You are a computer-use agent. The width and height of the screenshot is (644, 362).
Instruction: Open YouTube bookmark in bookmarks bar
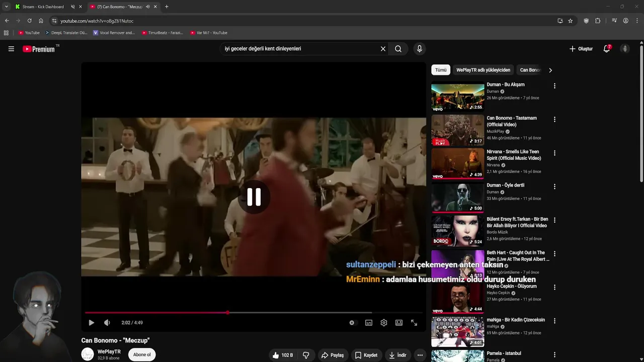pyautogui.click(x=29, y=33)
